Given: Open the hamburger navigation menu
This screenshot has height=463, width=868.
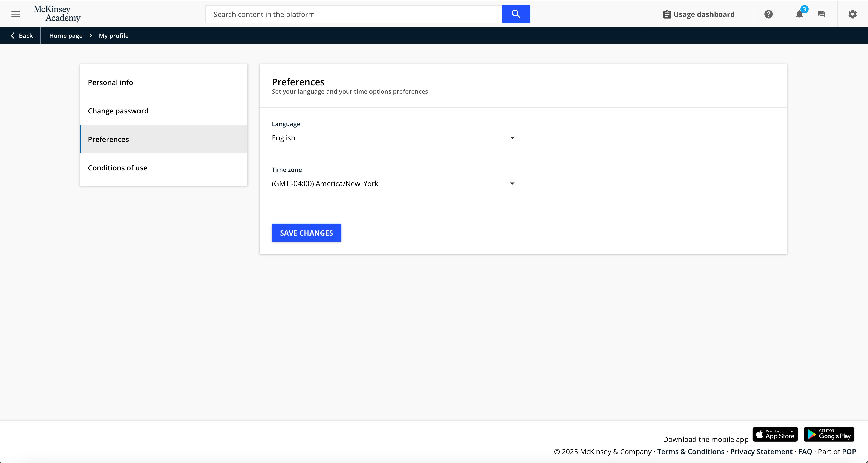Looking at the screenshot, I should pos(16,14).
